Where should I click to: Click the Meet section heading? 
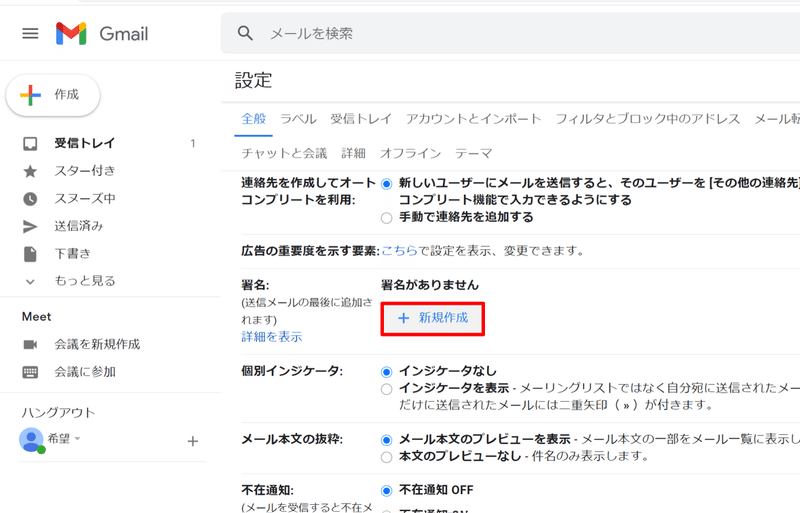click(x=37, y=317)
